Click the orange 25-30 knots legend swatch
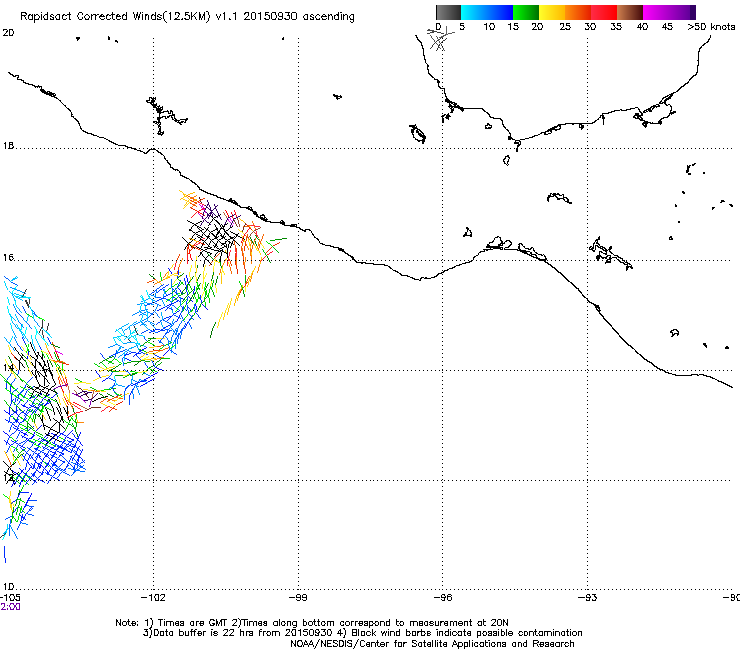740x650 pixels. (578, 12)
